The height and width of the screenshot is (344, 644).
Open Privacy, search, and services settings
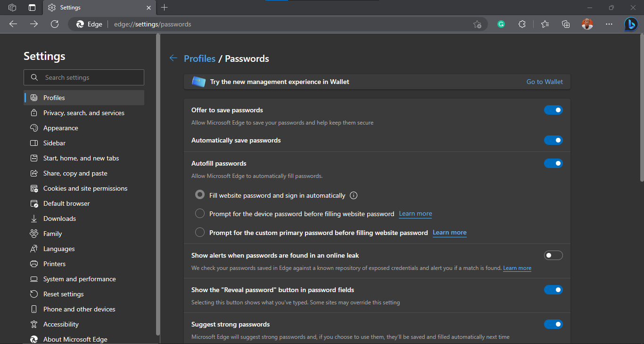pos(84,113)
